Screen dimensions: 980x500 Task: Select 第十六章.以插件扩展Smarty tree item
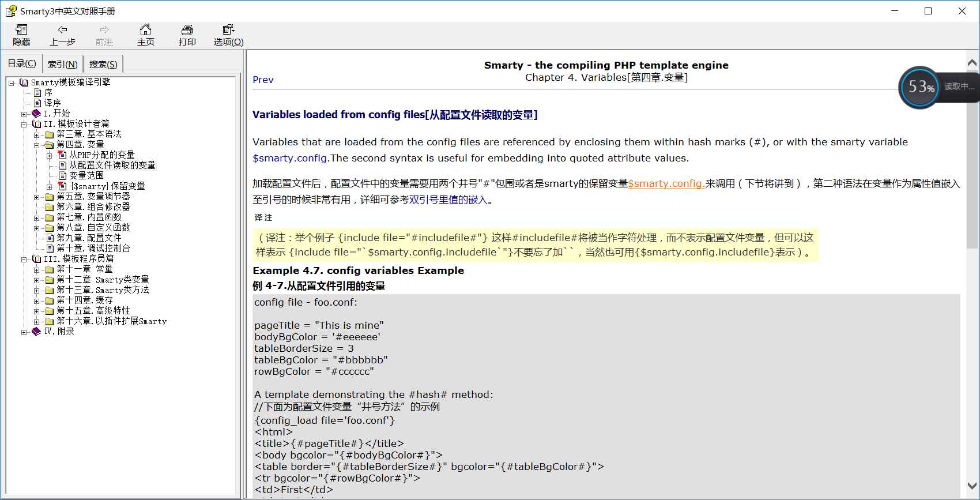(x=111, y=321)
